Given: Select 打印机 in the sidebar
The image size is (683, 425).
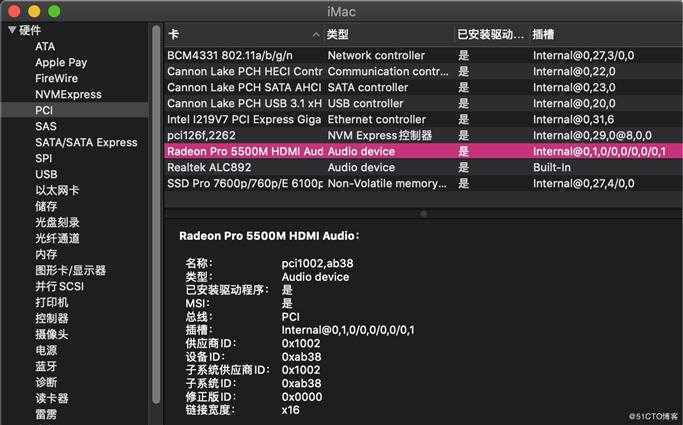Looking at the screenshot, I should pos(52,302).
